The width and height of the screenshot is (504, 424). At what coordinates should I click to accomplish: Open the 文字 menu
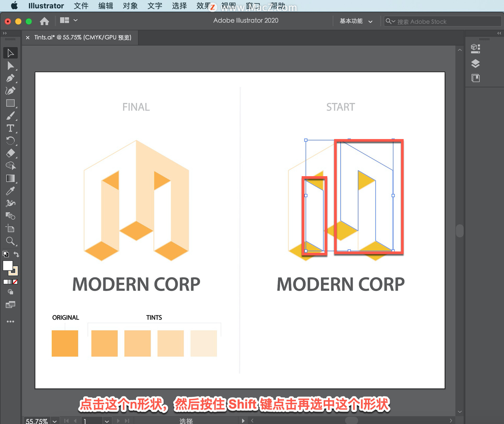(x=155, y=6)
